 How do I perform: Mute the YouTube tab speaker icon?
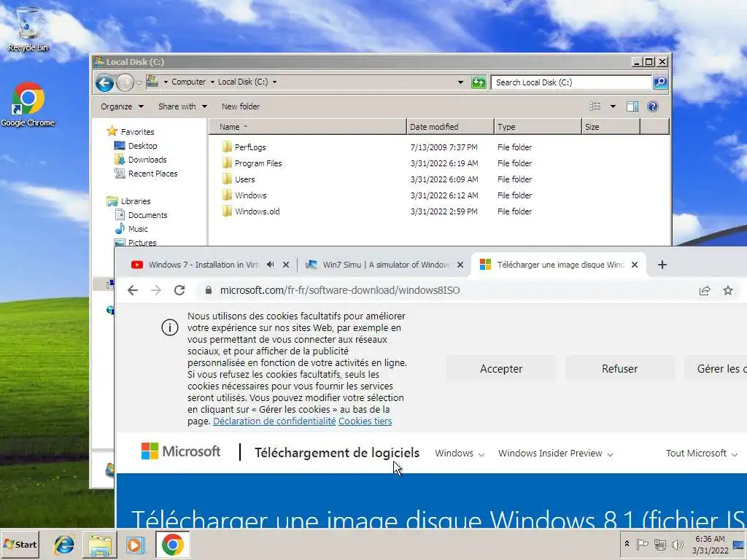[x=270, y=264]
